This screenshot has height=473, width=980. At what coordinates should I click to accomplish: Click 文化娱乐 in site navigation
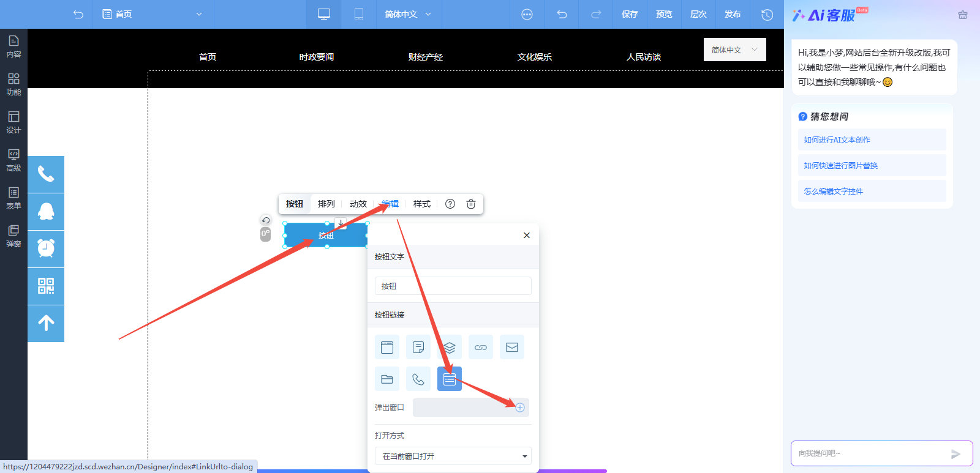coord(535,57)
